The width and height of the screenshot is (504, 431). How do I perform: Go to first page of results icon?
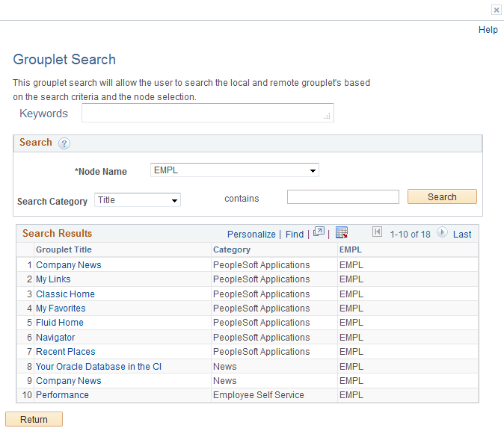click(x=377, y=233)
